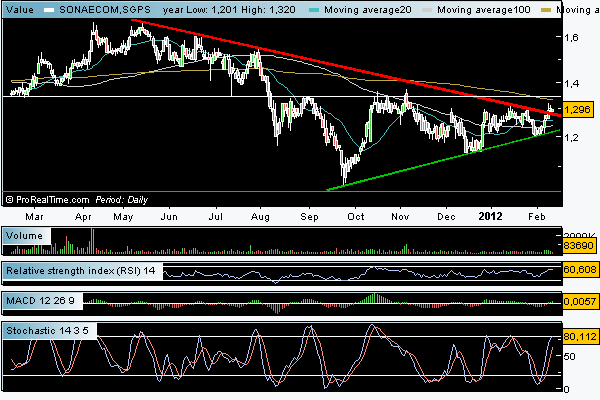Click the stochastic axis label 50
Screen dimensions: 600x400
(570, 356)
